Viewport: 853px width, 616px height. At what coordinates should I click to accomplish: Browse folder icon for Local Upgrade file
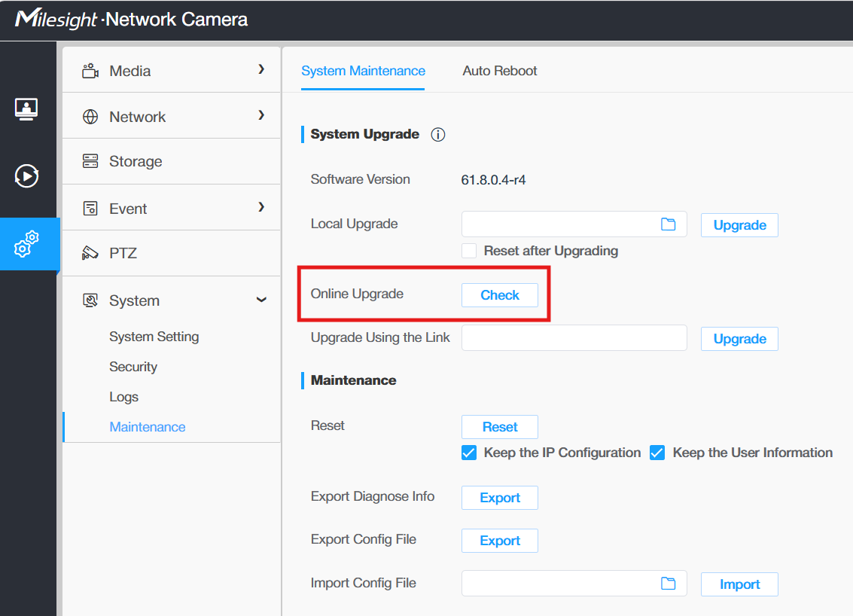(x=668, y=224)
